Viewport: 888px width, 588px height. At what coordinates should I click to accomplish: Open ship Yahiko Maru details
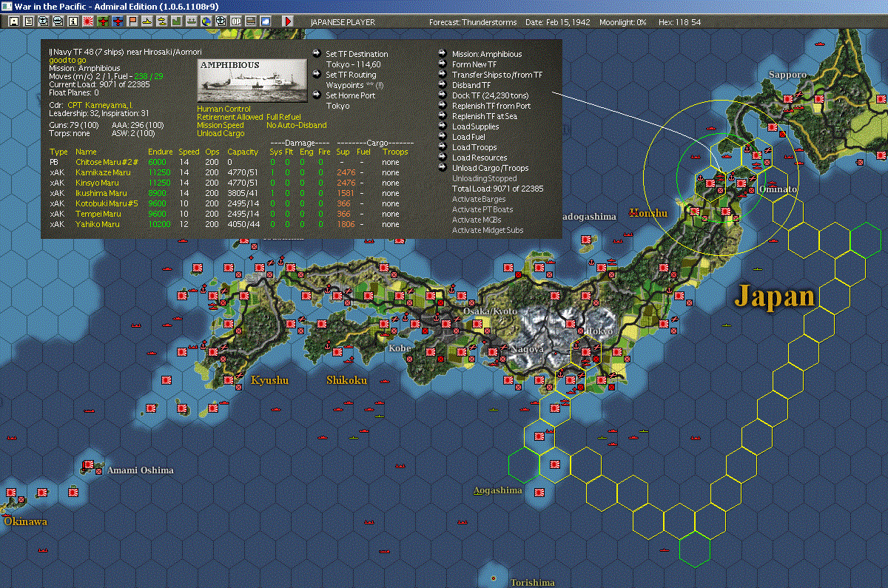[x=98, y=224]
